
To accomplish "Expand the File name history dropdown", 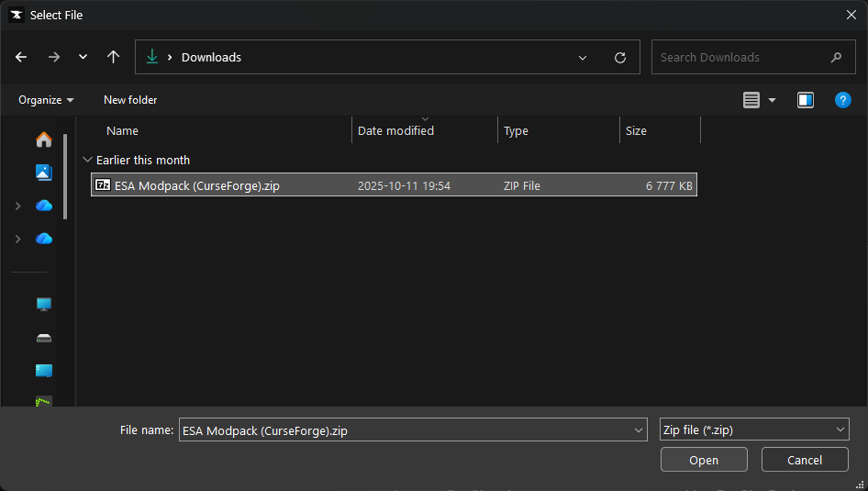I will pyautogui.click(x=639, y=430).
